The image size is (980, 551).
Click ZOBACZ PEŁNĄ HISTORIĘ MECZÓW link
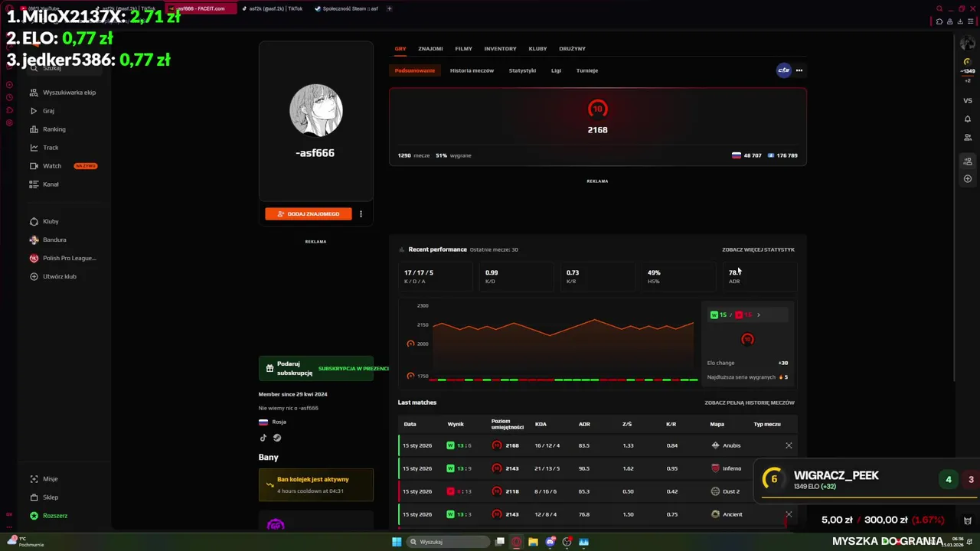pyautogui.click(x=750, y=403)
